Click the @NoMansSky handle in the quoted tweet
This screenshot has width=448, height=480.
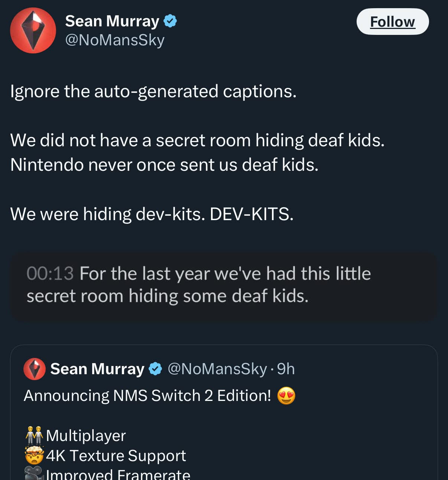tap(217, 369)
